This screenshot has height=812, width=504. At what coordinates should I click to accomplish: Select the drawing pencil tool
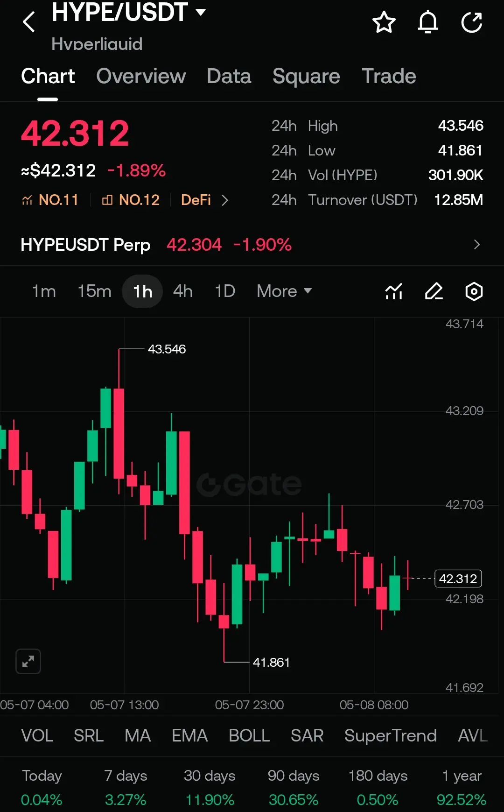tap(434, 291)
